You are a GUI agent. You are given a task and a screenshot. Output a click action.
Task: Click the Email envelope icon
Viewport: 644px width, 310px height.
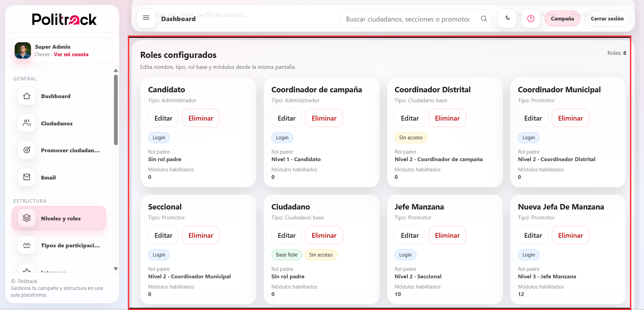tap(27, 177)
